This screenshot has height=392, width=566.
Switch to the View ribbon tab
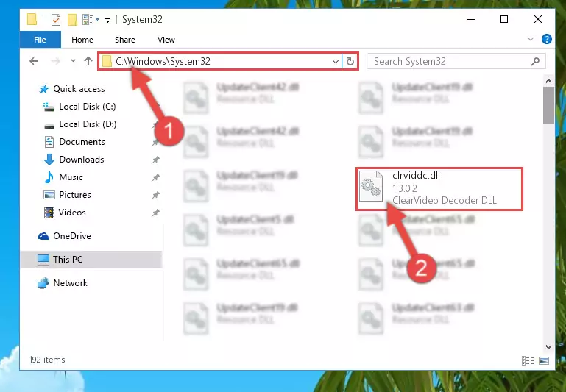[x=166, y=40]
